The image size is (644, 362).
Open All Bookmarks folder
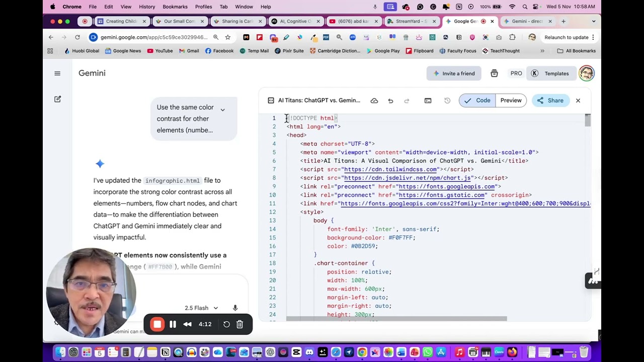point(577,51)
